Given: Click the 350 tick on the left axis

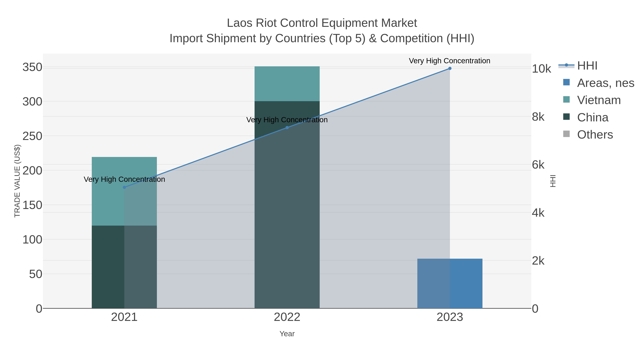Looking at the screenshot, I should [x=33, y=67].
